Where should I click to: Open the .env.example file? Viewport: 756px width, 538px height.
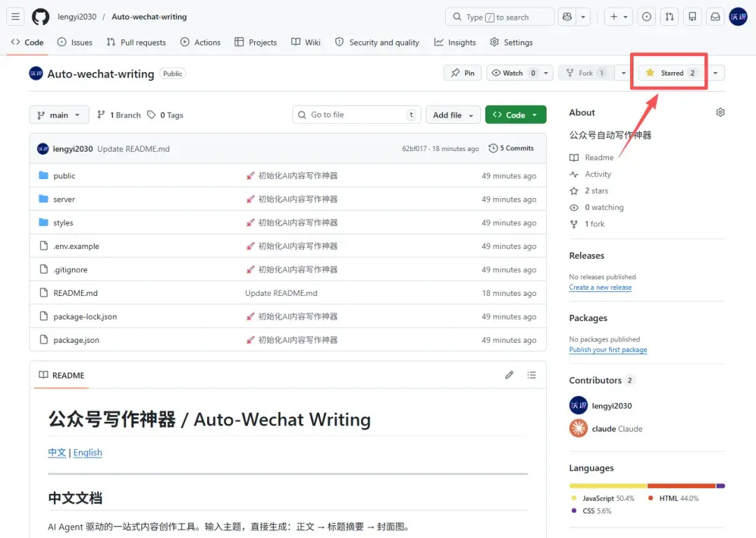pyautogui.click(x=76, y=246)
